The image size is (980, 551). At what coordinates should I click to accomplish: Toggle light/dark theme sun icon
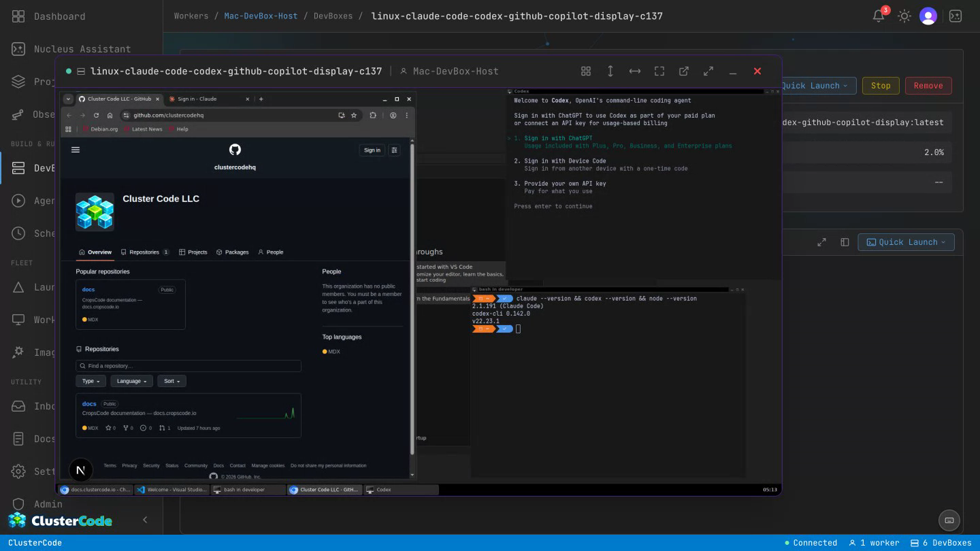(x=904, y=16)
